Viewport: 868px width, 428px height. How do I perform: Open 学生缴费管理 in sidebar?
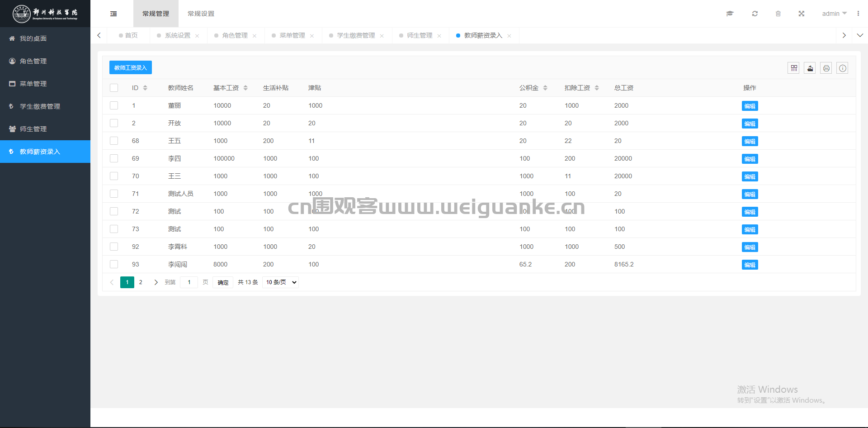click(45, 106)
